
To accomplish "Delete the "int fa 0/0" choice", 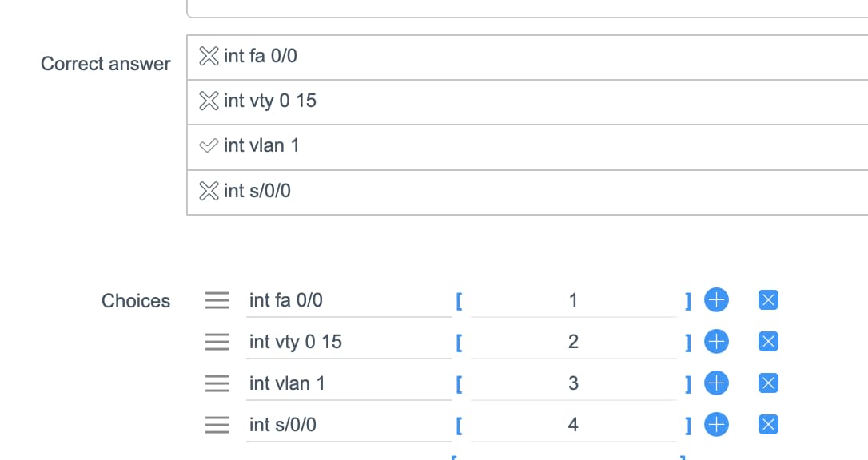I will (x=767, y=300).
